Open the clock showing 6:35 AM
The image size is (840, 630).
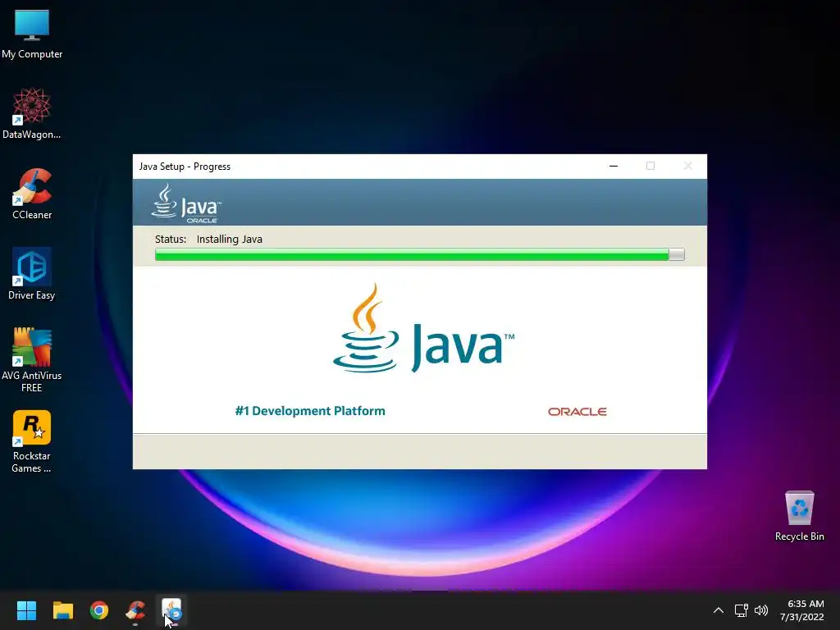[x=801, y=610]
